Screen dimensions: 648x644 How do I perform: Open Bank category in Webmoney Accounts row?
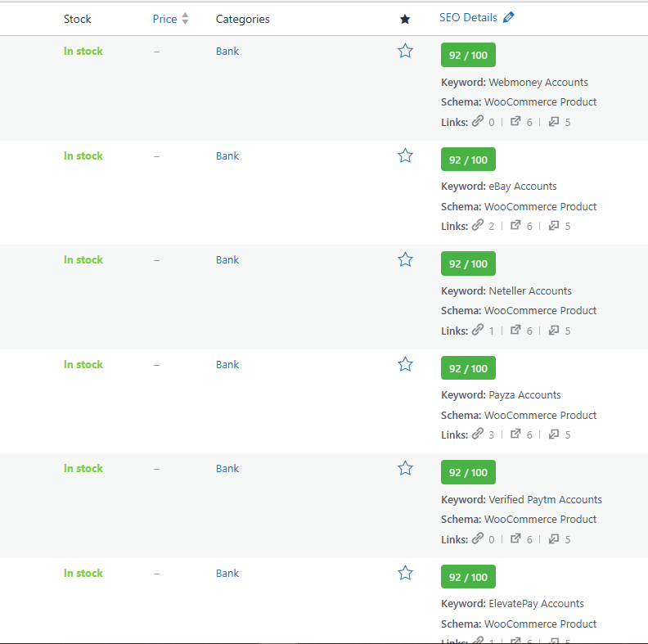tap(227, 51)
